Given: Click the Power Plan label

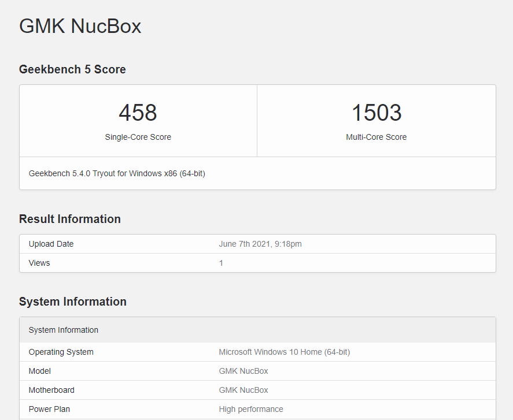Looking at the screenshot, I should (x=49, y=409).
